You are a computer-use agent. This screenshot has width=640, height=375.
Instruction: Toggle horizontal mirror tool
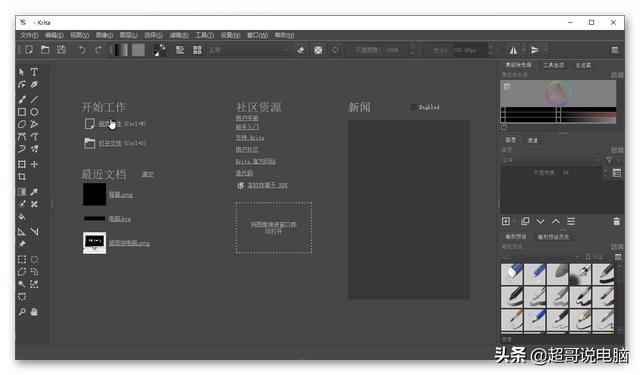(x=513, y=50)
